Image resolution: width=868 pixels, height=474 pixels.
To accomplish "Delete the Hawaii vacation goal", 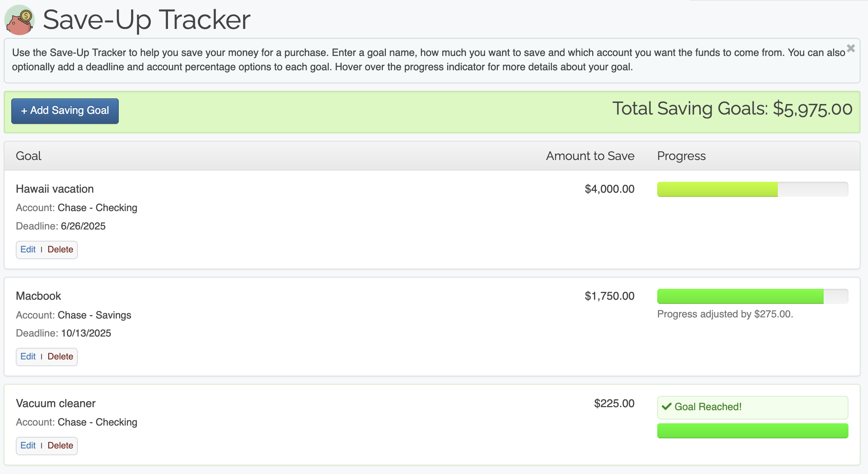I will coord(60,249).
